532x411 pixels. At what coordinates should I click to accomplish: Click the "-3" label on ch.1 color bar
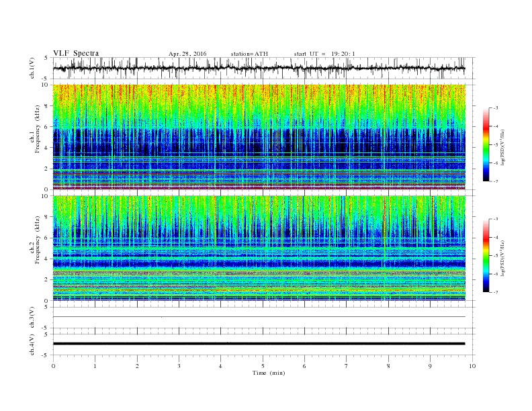coord(495,108)
